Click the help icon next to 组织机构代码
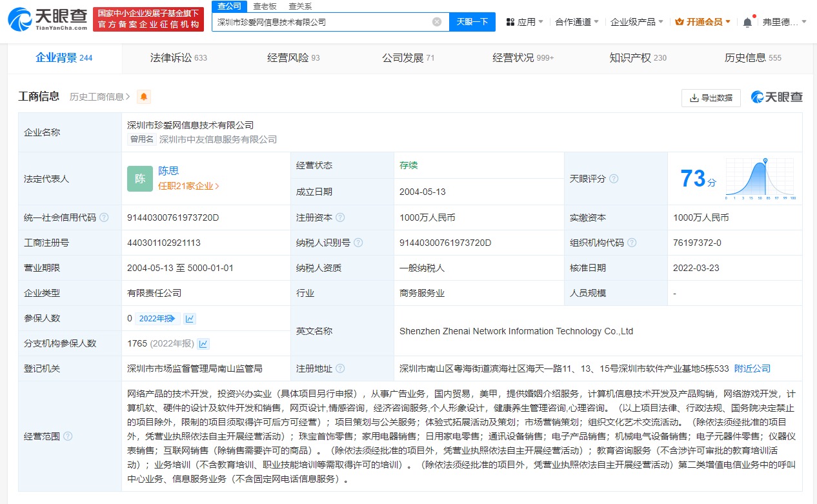 pos(632,243)
